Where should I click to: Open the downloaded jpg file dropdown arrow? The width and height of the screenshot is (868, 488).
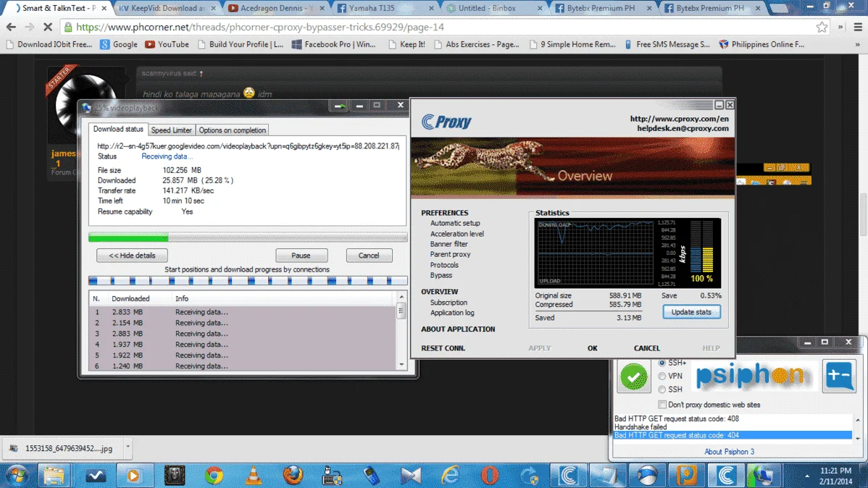(x=128, y=447)
